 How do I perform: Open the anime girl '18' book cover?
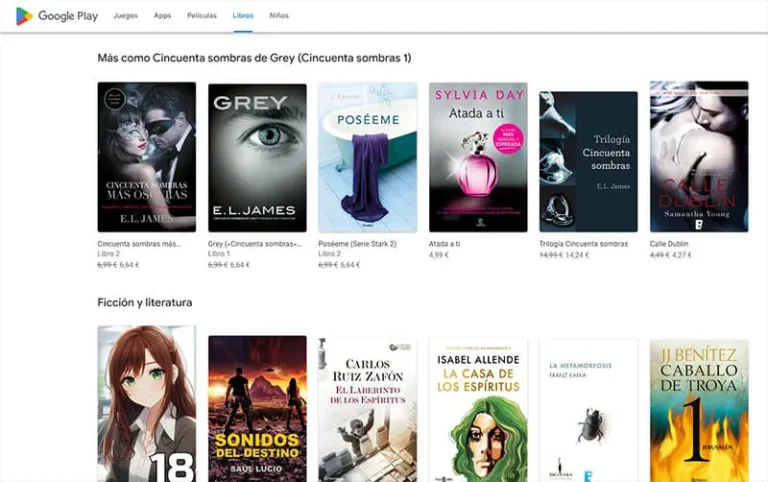[x=146, y=404]
